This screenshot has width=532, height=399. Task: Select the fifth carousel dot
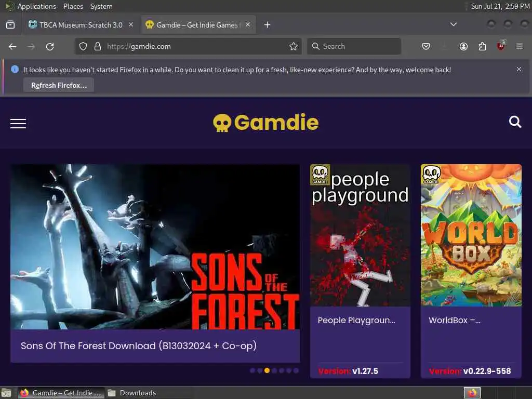pos(282,370)
